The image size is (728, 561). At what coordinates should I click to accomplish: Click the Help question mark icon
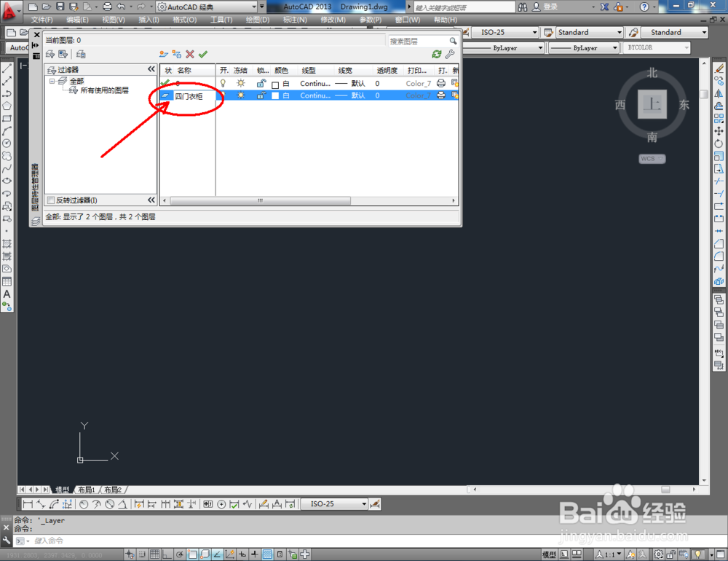click(x=644, y=7)
